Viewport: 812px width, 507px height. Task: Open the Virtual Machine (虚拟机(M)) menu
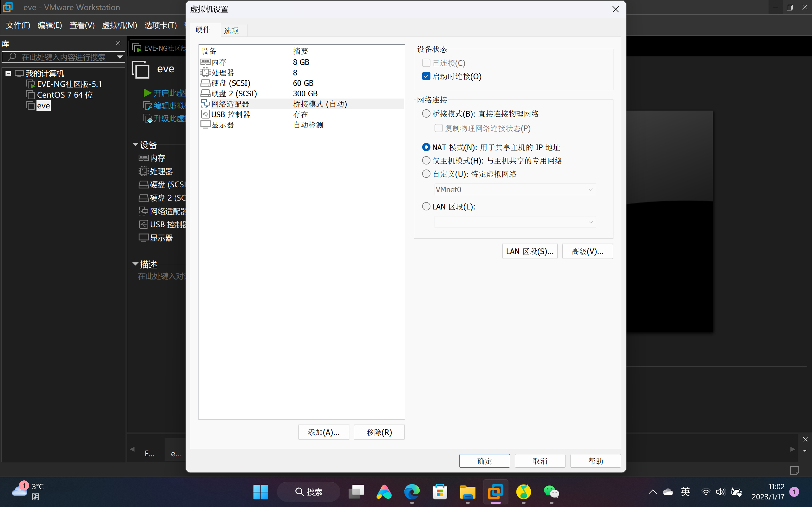pos(119,25)
